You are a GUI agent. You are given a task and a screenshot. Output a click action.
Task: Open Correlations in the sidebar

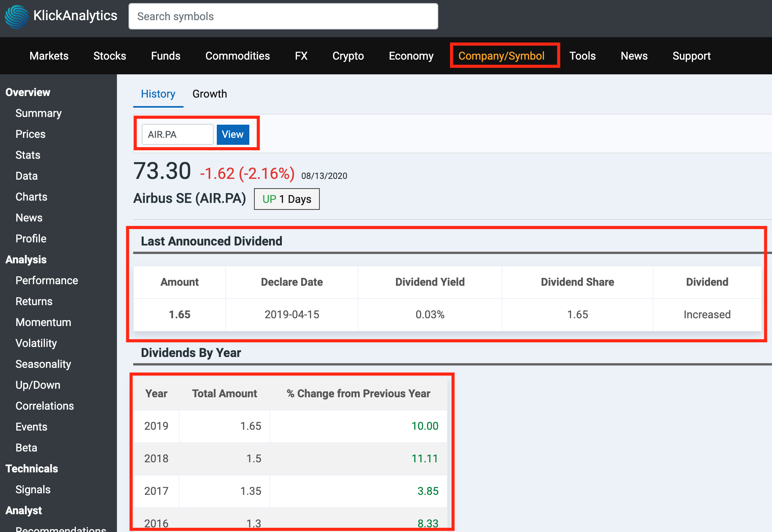(x=45, y=406)
